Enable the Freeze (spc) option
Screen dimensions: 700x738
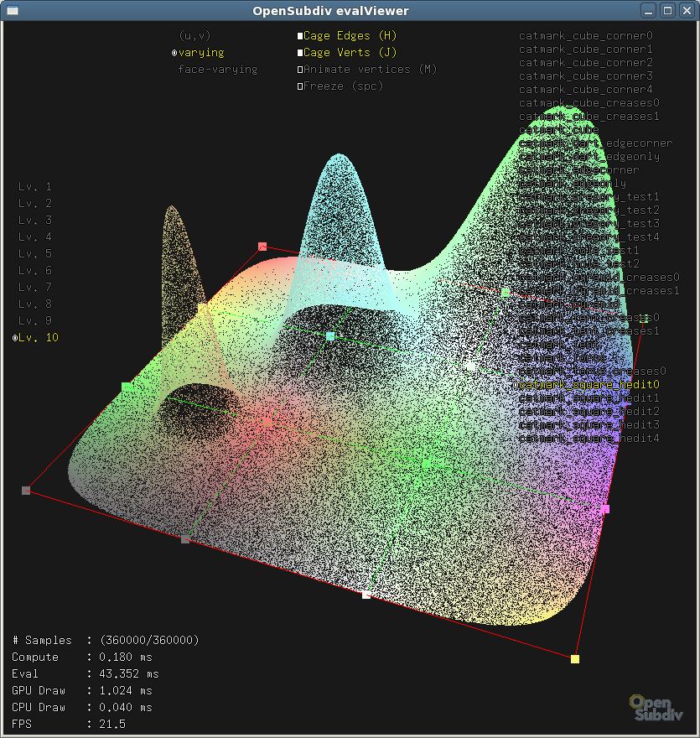click(x=300, y=86)
